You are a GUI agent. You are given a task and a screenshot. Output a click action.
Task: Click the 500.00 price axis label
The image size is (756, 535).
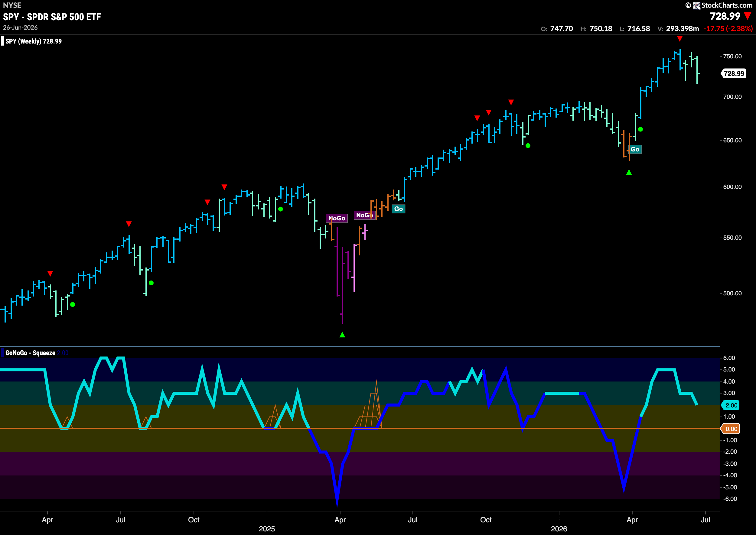click(732, 293)
